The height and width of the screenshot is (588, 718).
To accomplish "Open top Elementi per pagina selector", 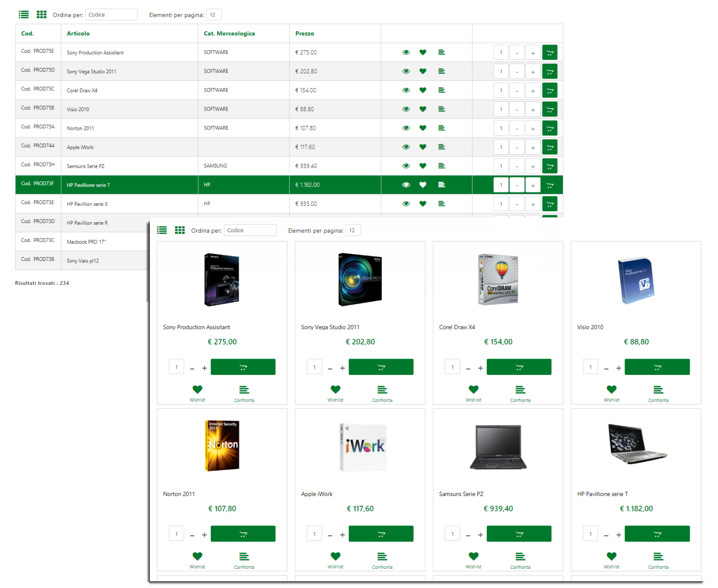I will (x=213, y=15).
